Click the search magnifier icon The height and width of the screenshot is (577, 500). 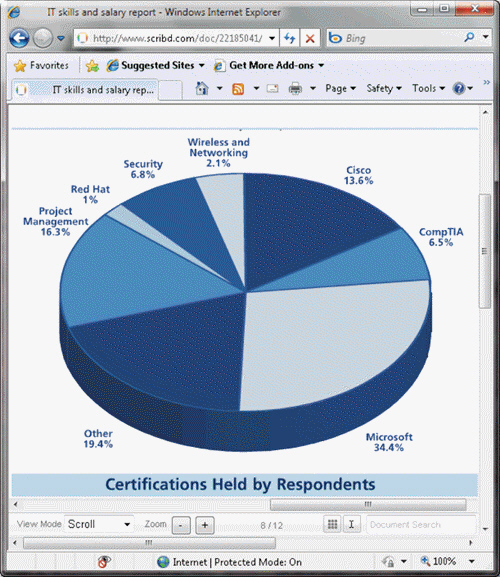click(x=469, y=38)
